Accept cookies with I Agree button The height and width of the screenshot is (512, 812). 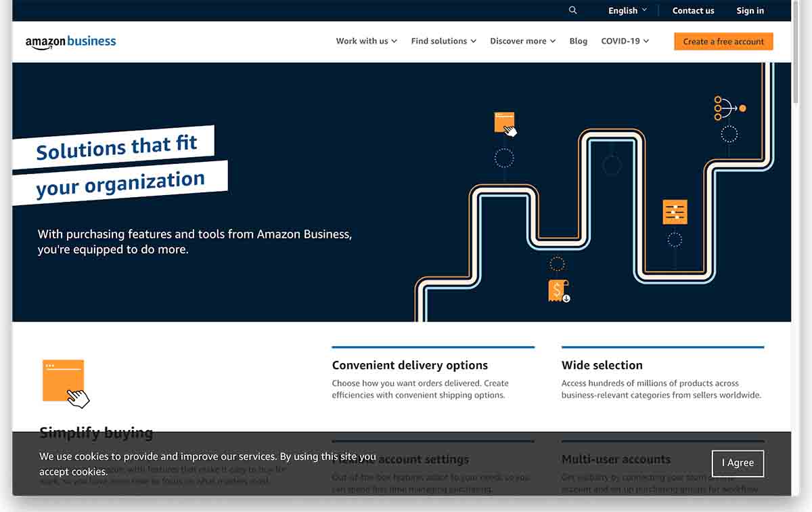click(x=738, y=463)
